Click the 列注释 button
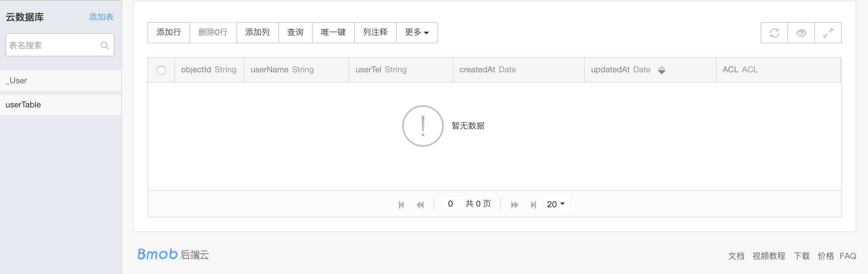The width and height of the screenshot is (868, 274). 375,33
